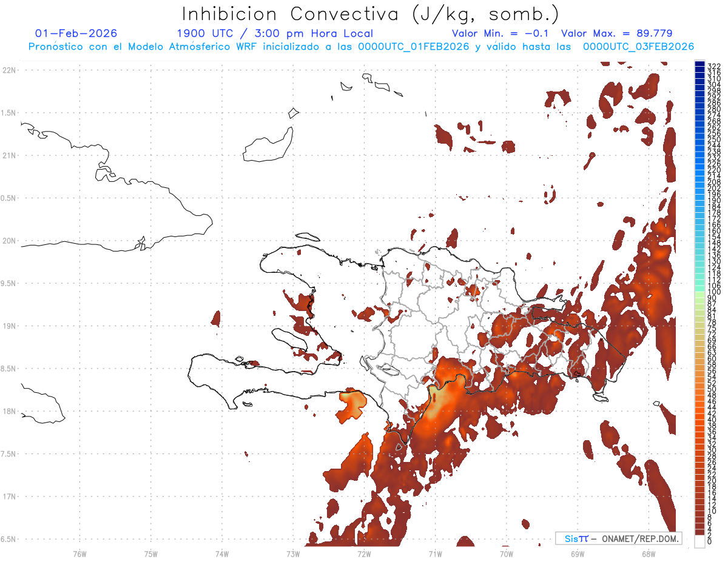
Task: Click the "68W" longitude label
Action: click(x=648, y=553)
